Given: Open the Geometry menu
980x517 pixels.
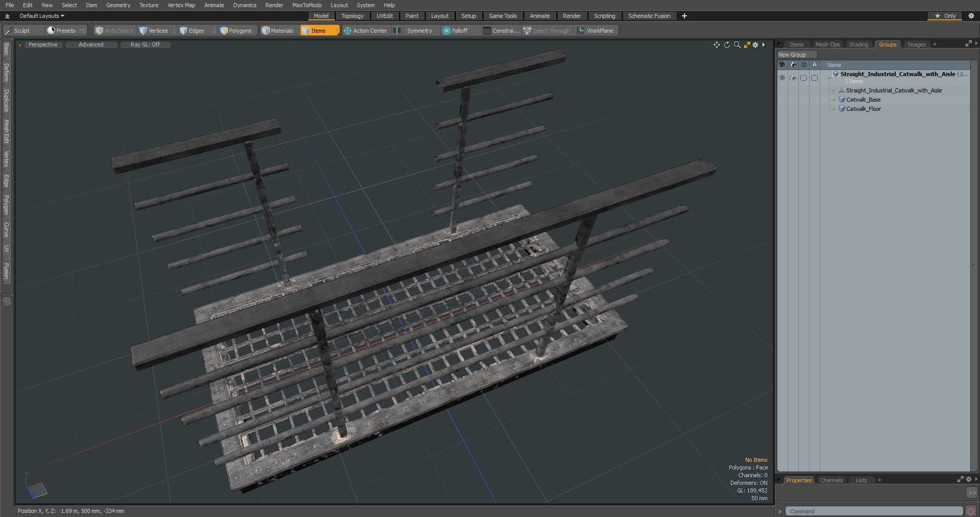Looking at the screenshot, I should [118, 5].
